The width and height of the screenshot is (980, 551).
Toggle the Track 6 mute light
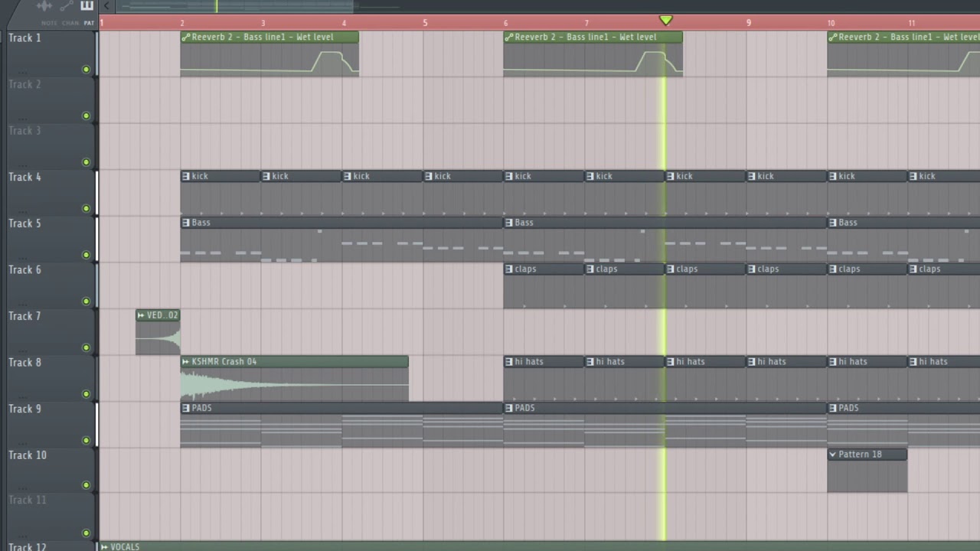tap(86, 302)
